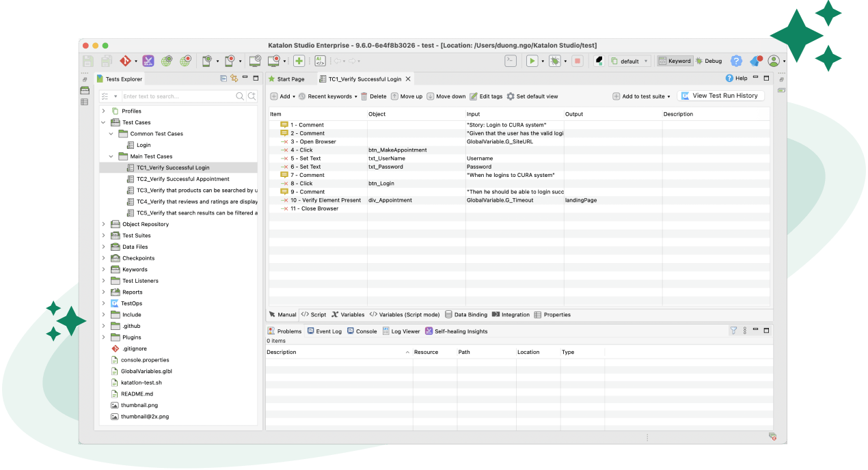Click the Git toolbar icon
This screenshot has height=470, width=868.
[x=126, y=61]
